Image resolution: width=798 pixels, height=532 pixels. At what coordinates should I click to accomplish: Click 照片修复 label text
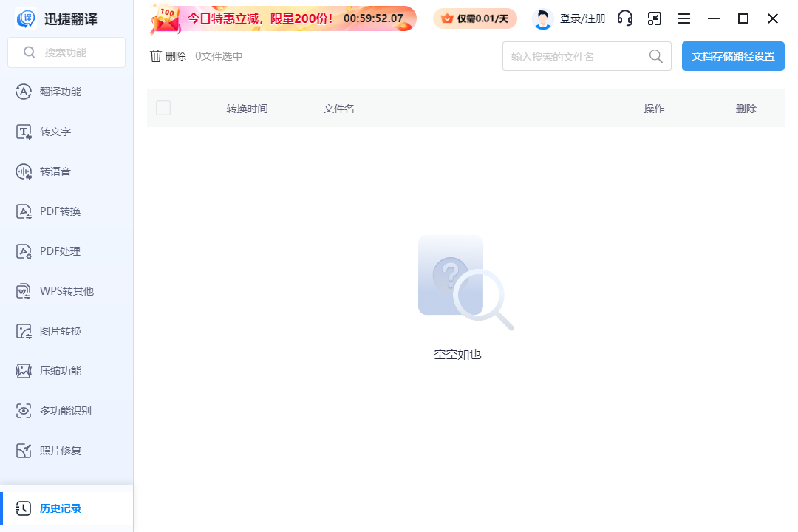[x=61, y=451]
